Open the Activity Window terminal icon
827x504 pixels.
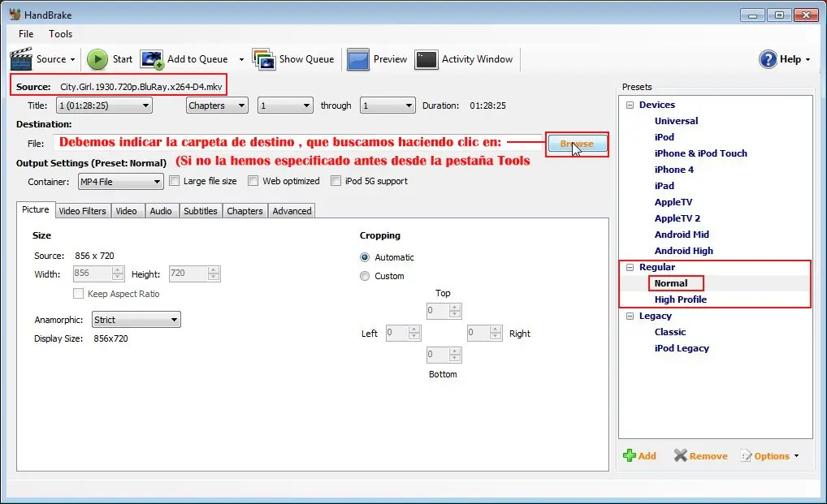pyautogui.click(x=426, y=59)
